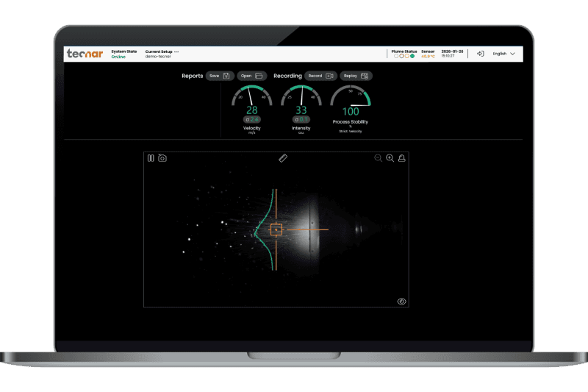The width and height of the screenshot is (588, 392).
Task: Open the English language dropdown
Action: pyautogui.click(x=503, y=54)
